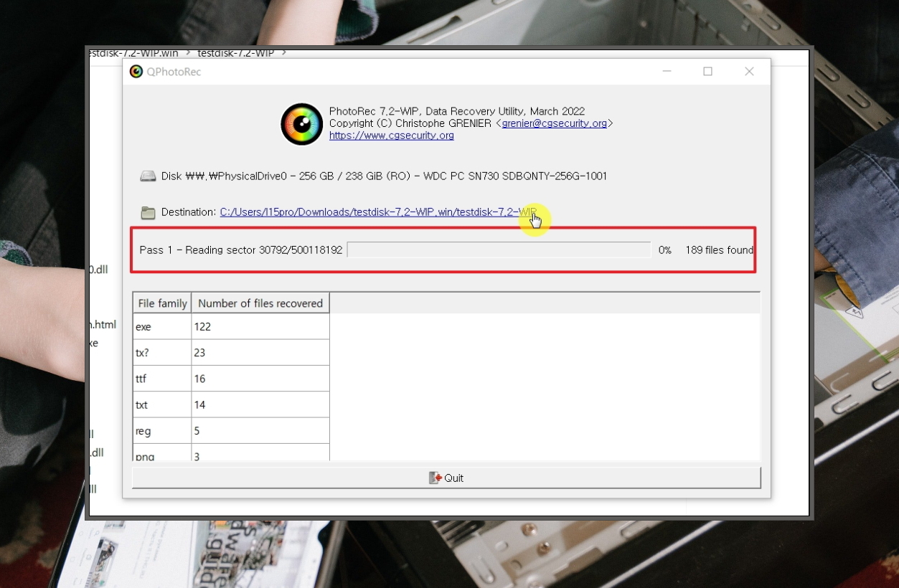Open the https://www.cgsecurity.org link

click(x=391, y=136)
